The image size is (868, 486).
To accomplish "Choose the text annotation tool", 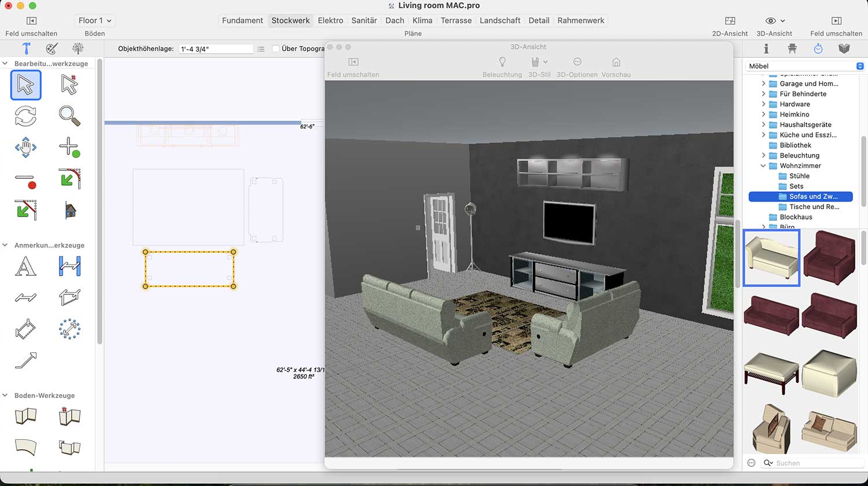I will 25,266.
